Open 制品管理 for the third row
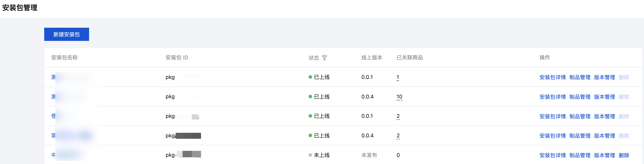This screenshot has width=644, height=164. 580,116
